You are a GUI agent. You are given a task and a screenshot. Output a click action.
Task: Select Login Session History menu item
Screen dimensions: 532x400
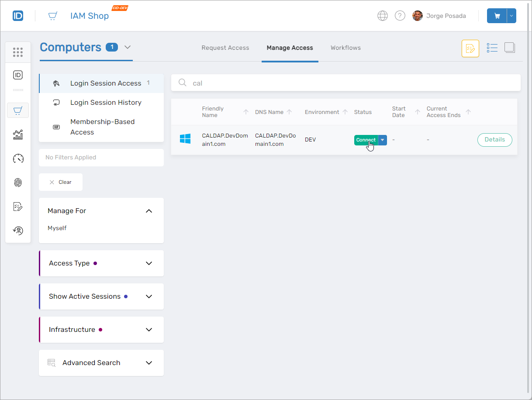[x=106, y=103]
